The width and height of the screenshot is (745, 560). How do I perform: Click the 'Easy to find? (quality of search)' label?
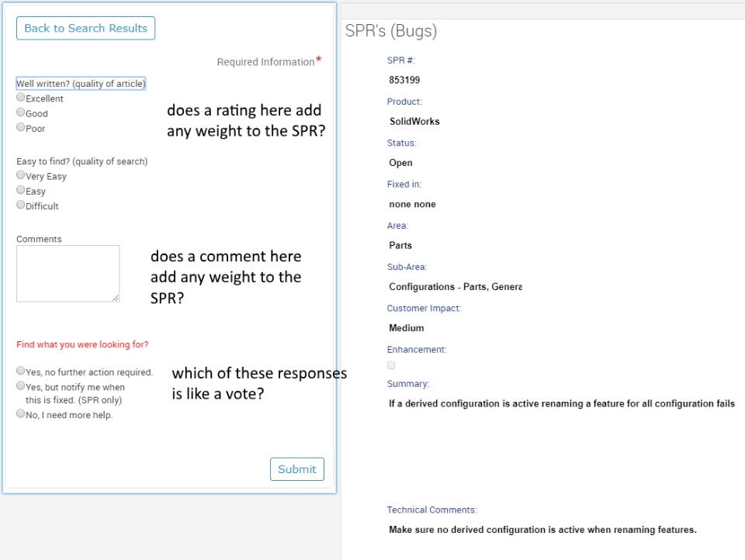[x=81, y=161]
